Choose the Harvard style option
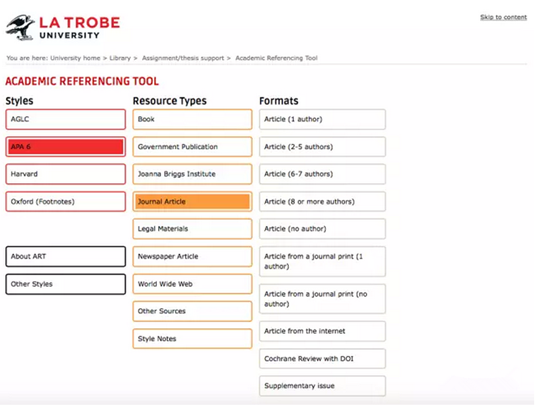The width and height of the screenshot is (540, 410). tap(65, 174)
